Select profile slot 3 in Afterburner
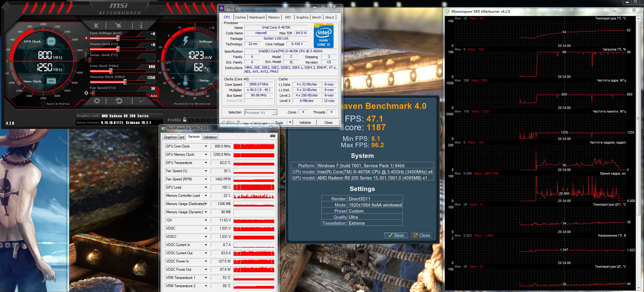 pyautogui.click(x=203, y=120)
